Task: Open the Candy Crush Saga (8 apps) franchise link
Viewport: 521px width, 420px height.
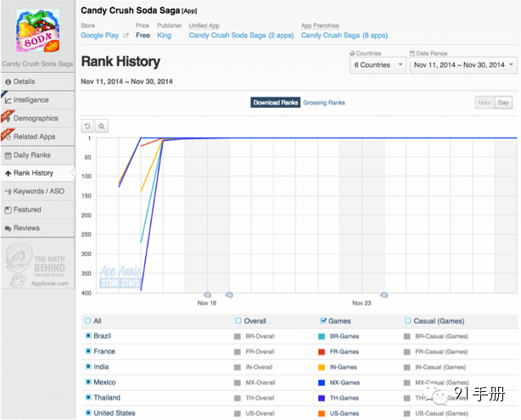Action: pyautogui.click(x=345, y=36)
